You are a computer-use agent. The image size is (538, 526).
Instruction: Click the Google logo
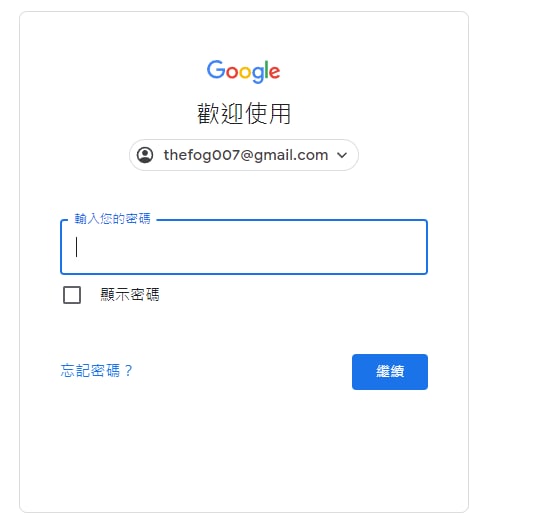pos(243,71)
